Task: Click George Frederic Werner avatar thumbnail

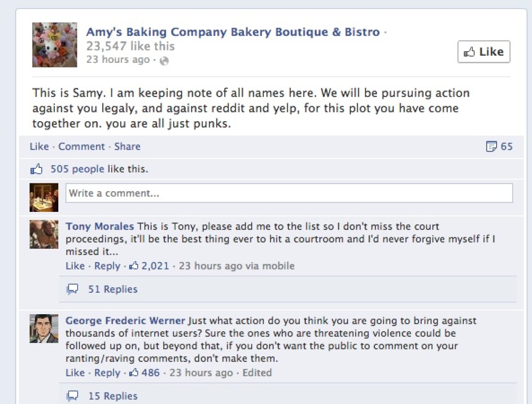Action: [44, 329]
